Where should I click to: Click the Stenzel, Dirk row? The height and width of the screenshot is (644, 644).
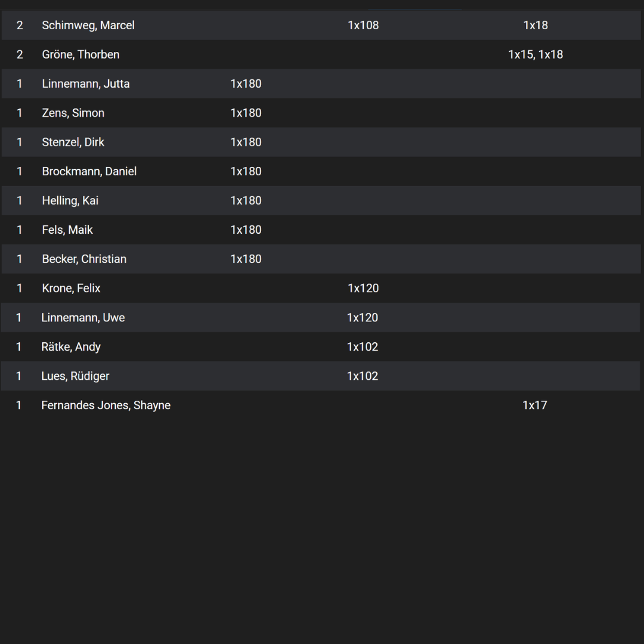[x=321, y=142]
